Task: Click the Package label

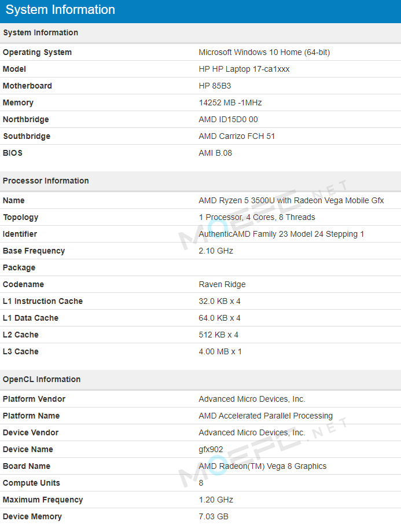Action: click(19, 267)
